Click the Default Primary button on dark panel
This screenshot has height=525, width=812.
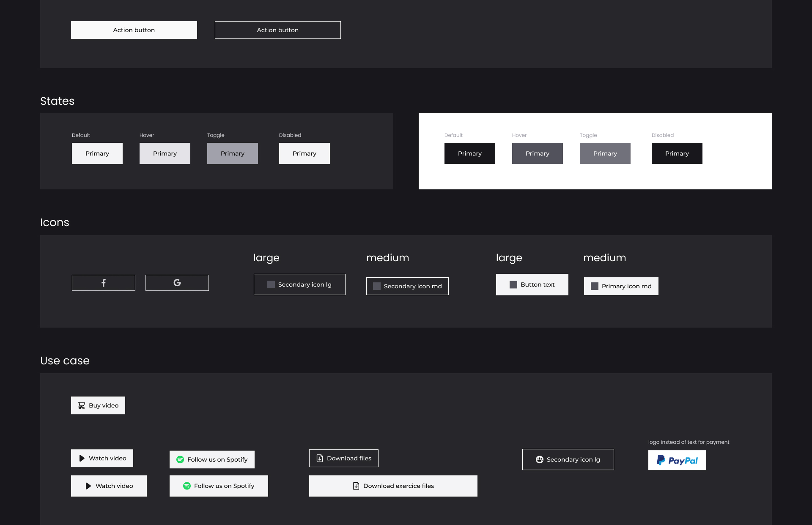(x=97, y=153)
